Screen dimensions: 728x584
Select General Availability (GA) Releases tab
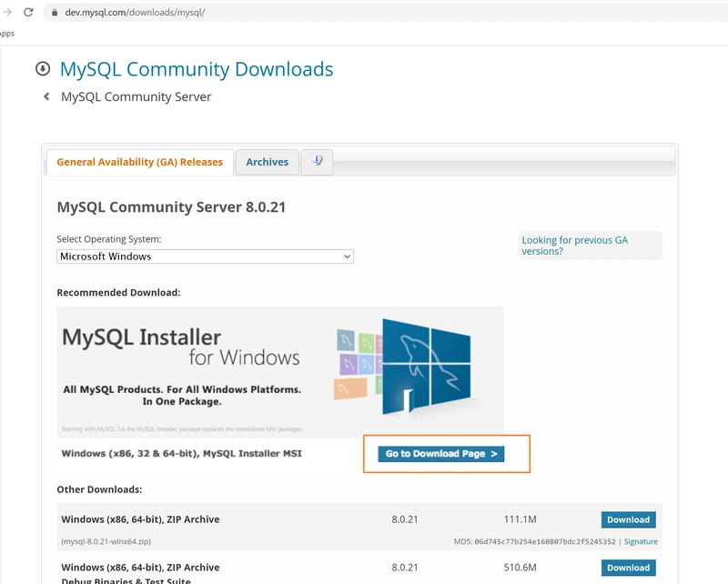(x=140, y=162)
